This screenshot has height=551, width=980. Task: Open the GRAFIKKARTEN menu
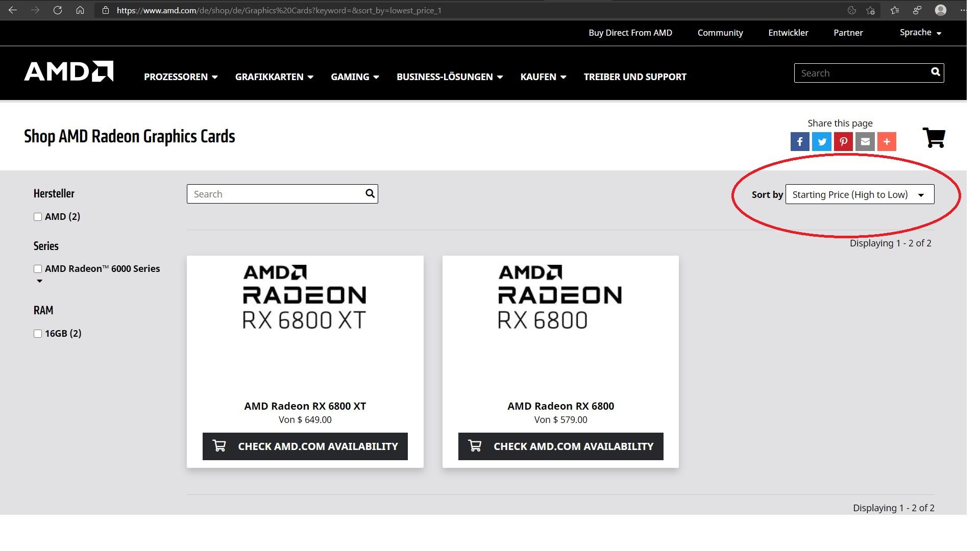tap(274, 77)
